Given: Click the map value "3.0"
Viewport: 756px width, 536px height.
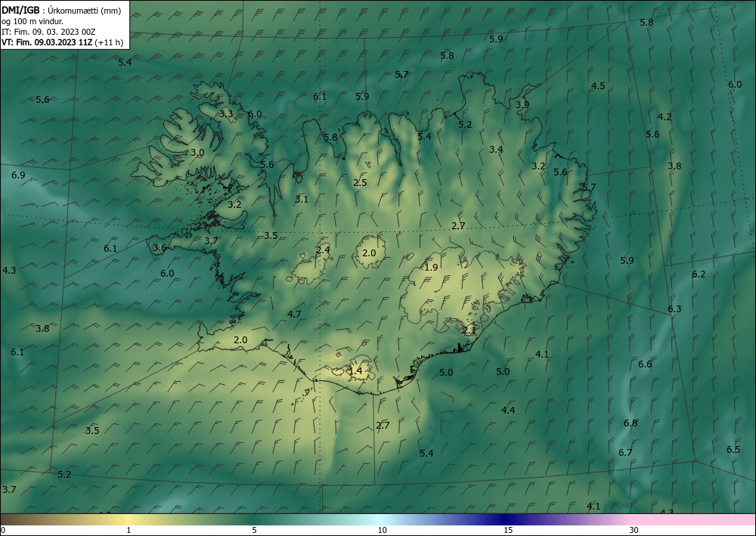Looking at the screenshot, I should [197, 152].
